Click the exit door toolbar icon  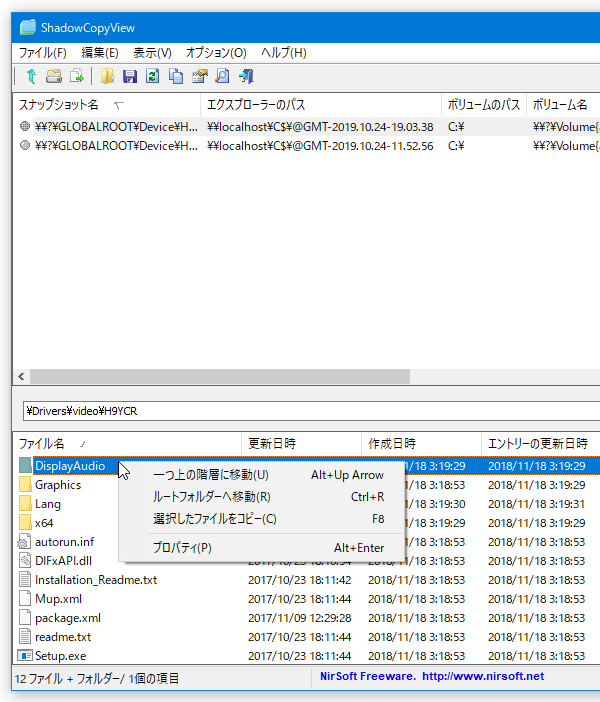246,77
